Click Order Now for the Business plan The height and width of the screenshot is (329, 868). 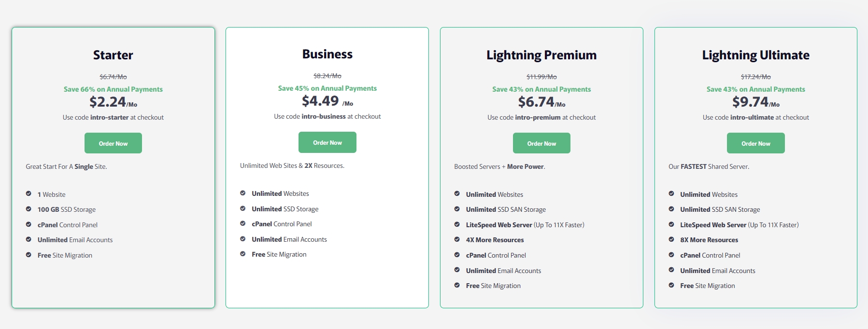pos(327,142)
